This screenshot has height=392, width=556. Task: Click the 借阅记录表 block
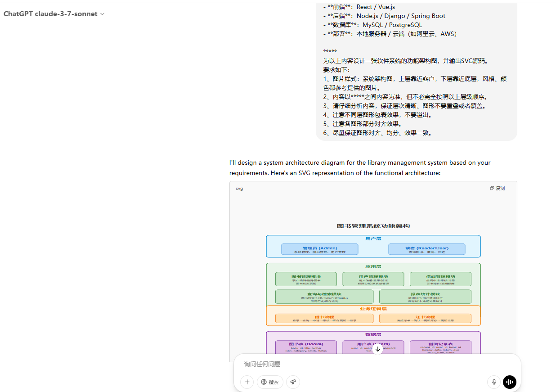440,347
